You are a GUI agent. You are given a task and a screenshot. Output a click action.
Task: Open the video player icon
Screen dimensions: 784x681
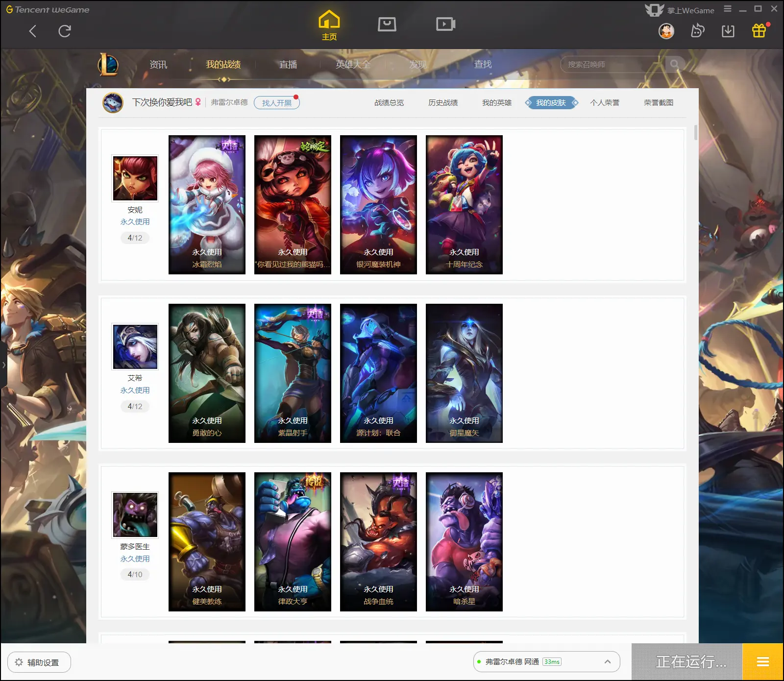pyautogui.click(x=446, y=24)
